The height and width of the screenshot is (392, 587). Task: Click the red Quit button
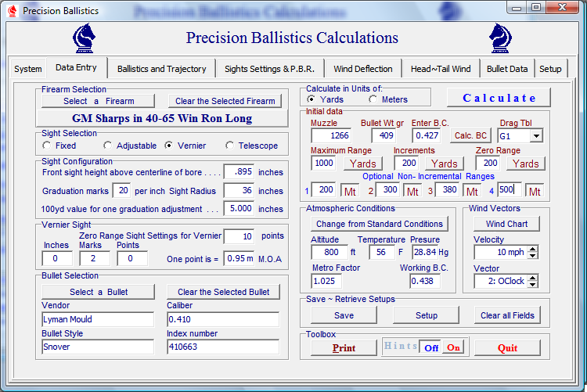point(507,348)
